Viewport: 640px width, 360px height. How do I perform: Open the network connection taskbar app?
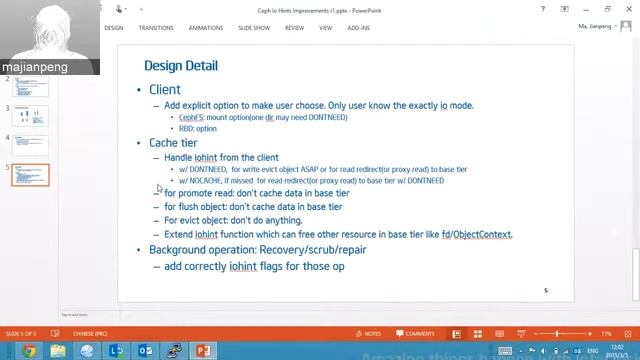174,351
